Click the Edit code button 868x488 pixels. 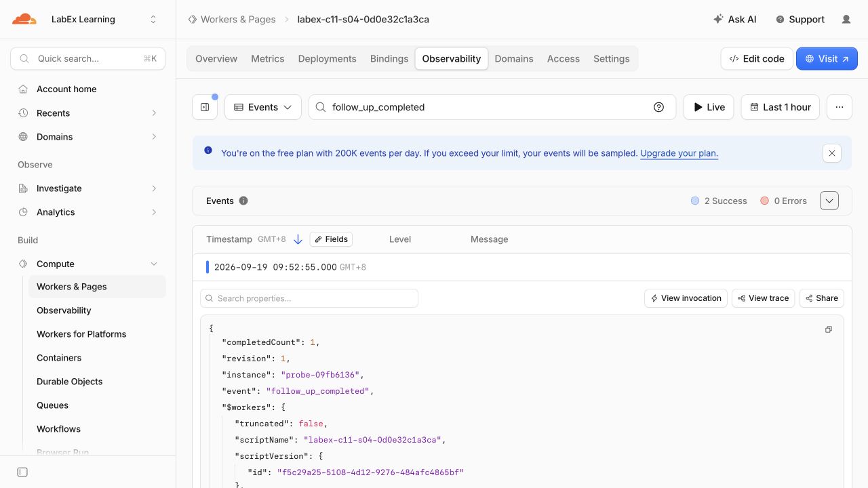tap(757, 59)
